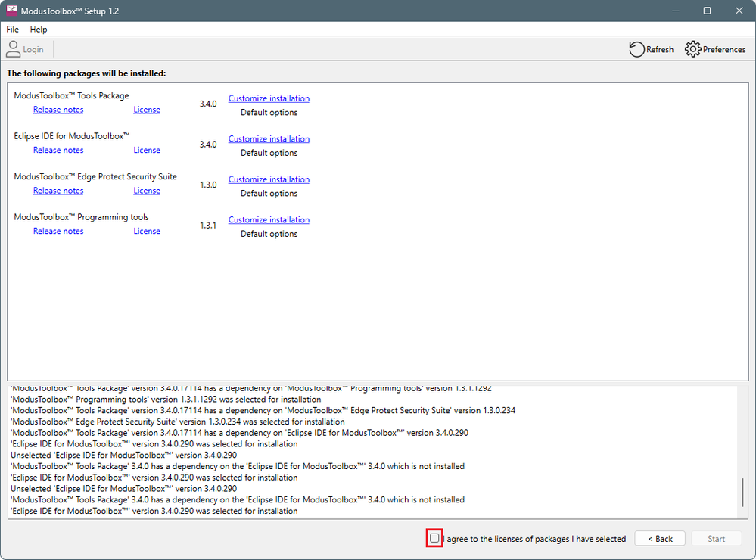Click the Start button
The height and width of the screenshot is (560, 756).
pos(715,538)
